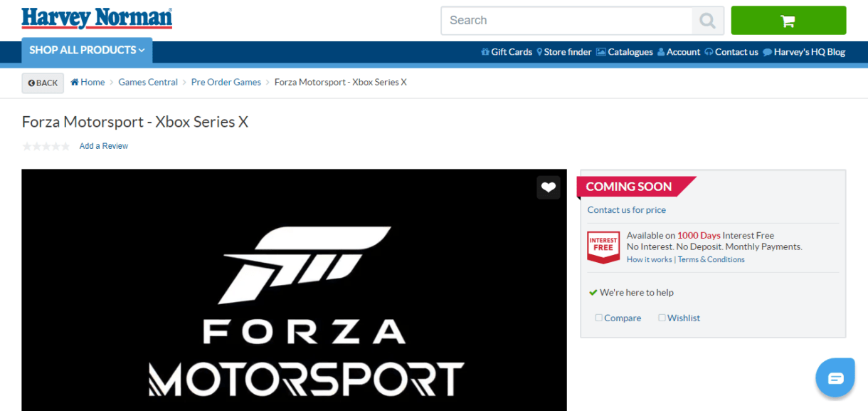868x411 pixels.
Task: Go back with the BACK button
Action: (x=43, y=83)
